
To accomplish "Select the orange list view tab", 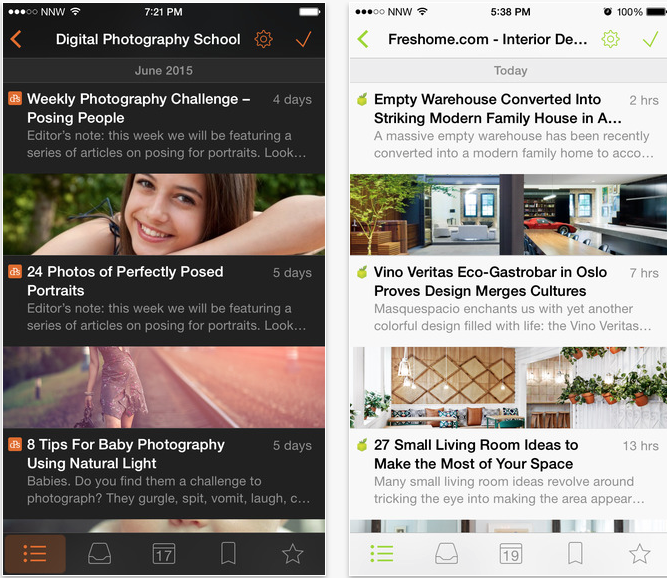I will click(35, 554).
